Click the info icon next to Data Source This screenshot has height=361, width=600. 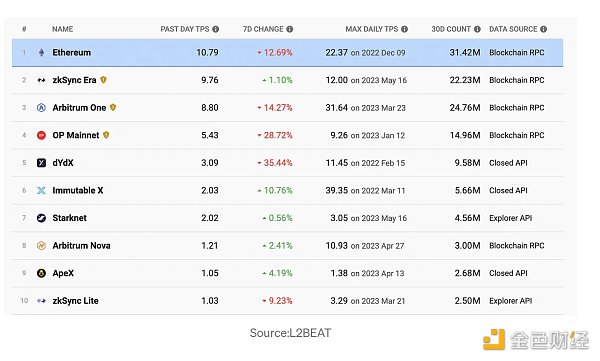pyautogui.click(x=543, y=29)
